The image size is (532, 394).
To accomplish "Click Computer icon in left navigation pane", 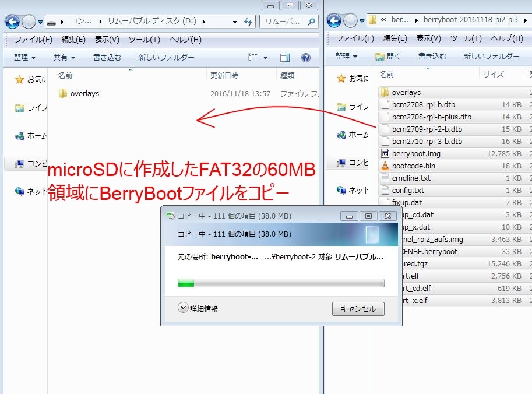I will click(20, 164).
